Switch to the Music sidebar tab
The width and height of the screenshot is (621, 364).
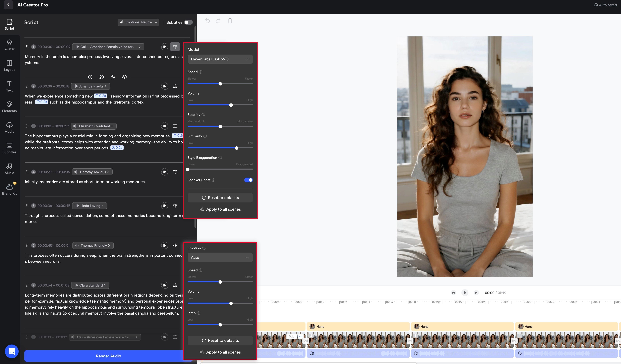9,169
